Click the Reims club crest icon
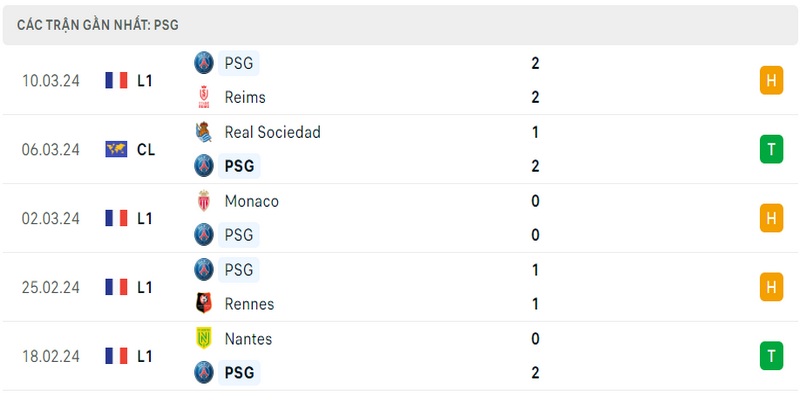This screenshot has height=400, width=800. click(204, 97)
